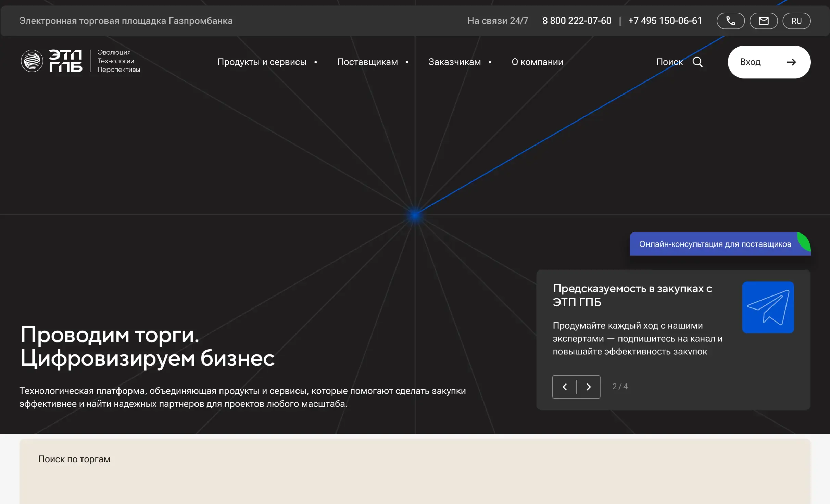
Task: Switch language using RU button
Action: 796,21
